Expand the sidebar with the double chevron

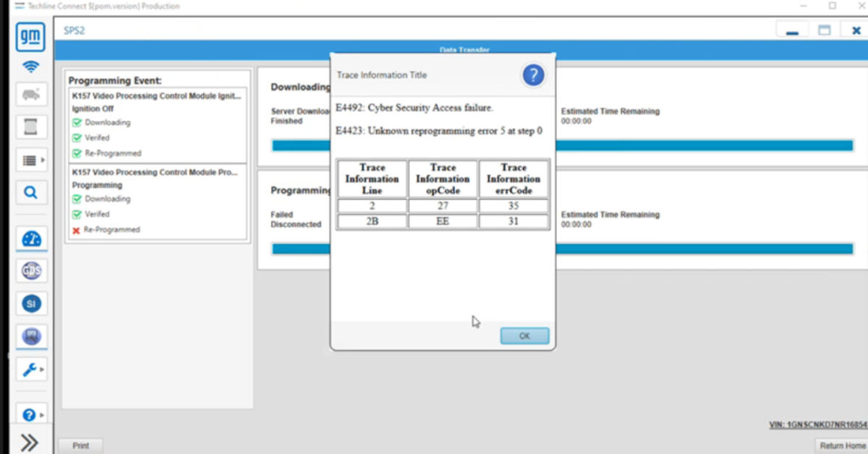pyautogui.click(x=30, y=442)
